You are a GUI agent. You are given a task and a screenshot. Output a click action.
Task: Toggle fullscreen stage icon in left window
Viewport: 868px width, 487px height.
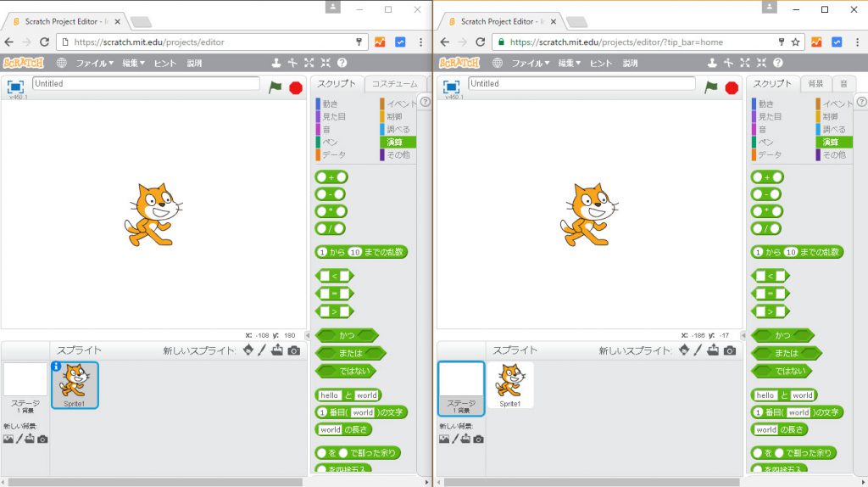(15, 87)
